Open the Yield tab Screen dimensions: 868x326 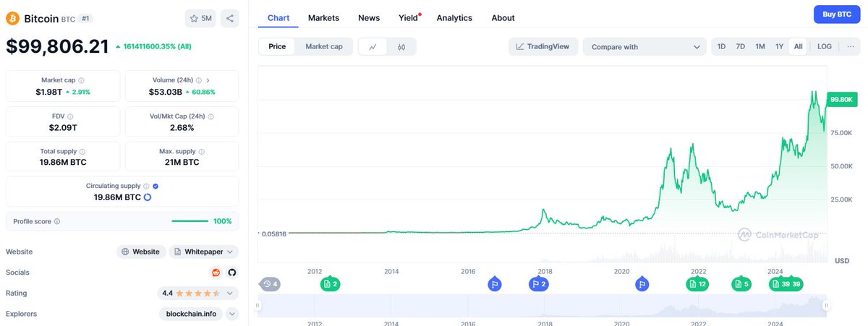coord(409,17)
